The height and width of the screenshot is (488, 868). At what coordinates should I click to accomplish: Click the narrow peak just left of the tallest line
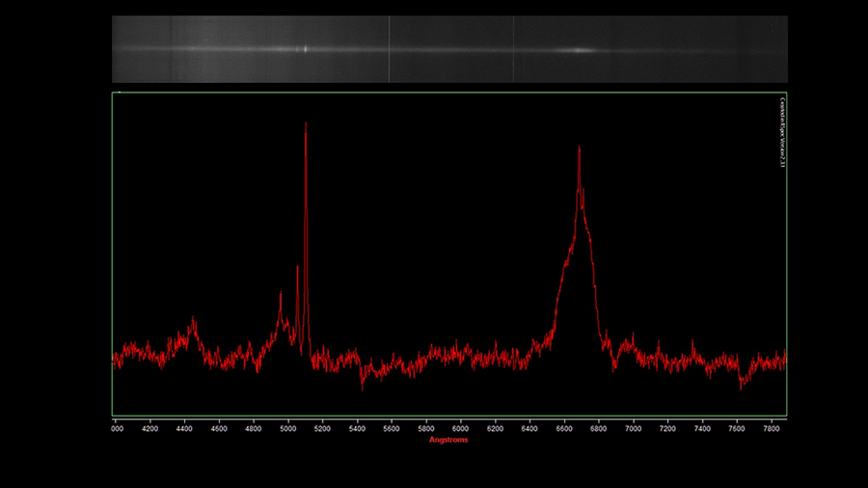click(x=297, y=307)
